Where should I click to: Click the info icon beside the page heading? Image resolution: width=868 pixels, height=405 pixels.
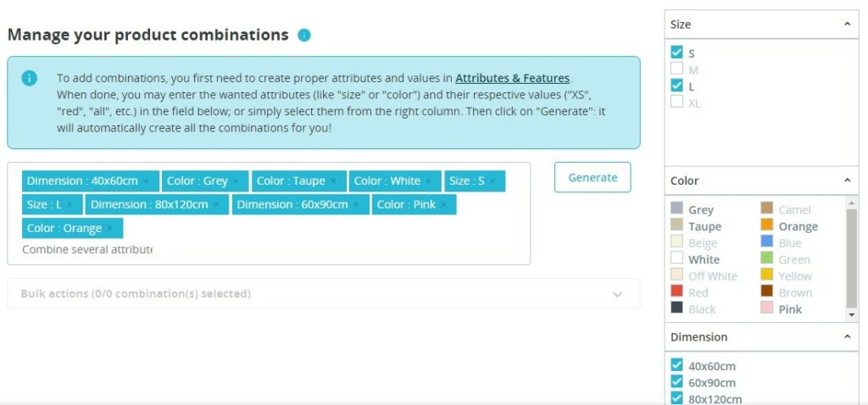304,36
